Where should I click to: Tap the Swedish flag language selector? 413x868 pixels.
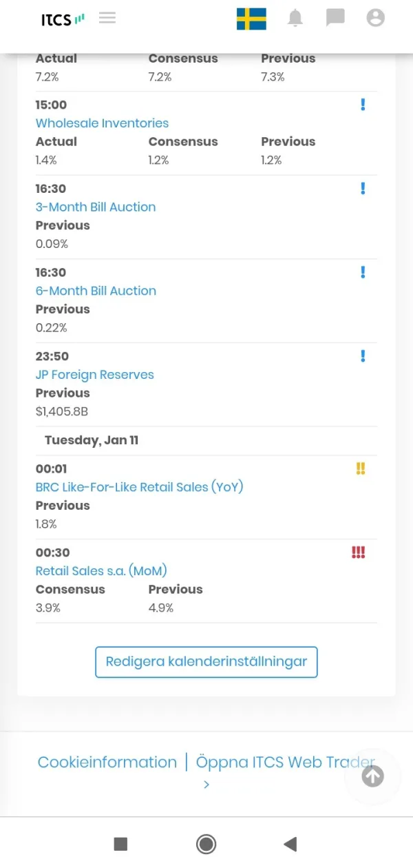coord(251,19)
